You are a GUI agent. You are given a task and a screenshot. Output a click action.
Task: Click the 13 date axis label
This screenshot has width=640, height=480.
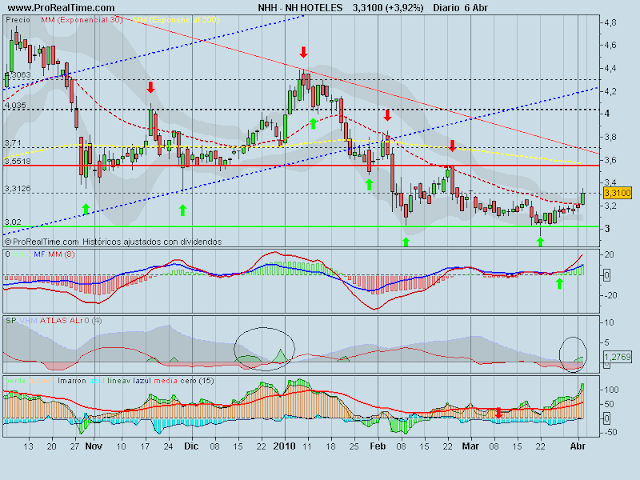coord(28,446)
